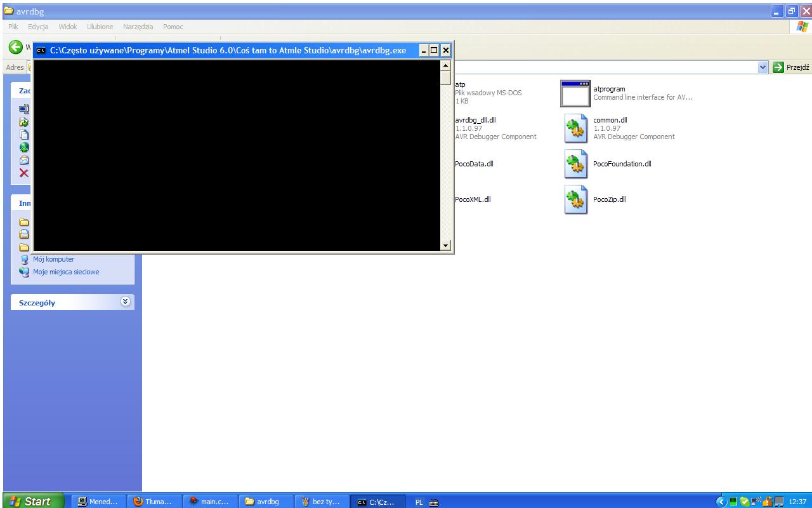Click the console scrollbar thumb

pos(445,77)
